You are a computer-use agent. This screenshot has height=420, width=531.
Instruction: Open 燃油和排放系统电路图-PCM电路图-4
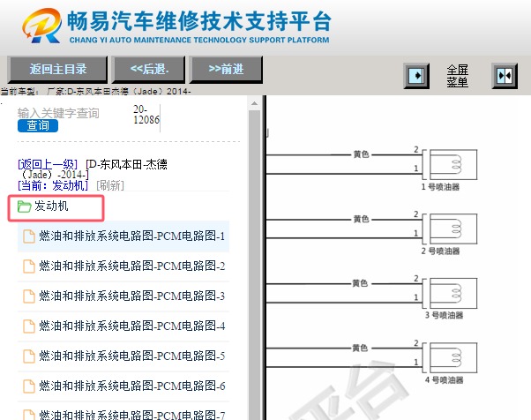pyautogui.click(x=123, y=326)
